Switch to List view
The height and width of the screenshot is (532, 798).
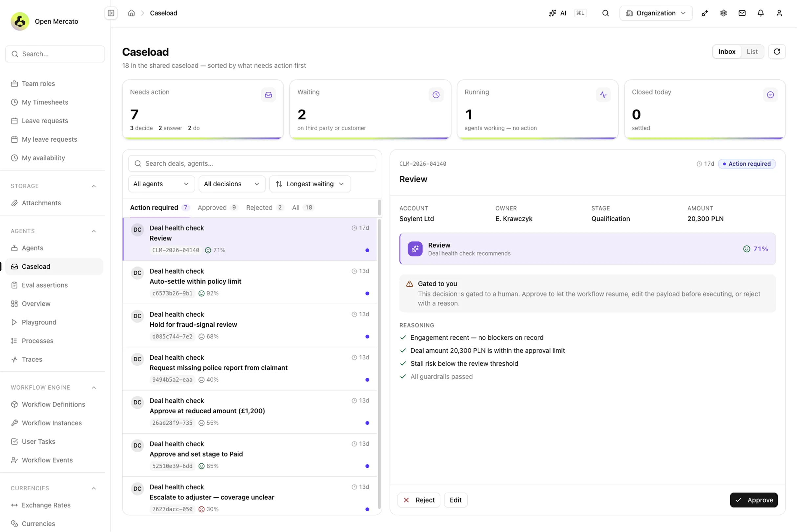752,51
